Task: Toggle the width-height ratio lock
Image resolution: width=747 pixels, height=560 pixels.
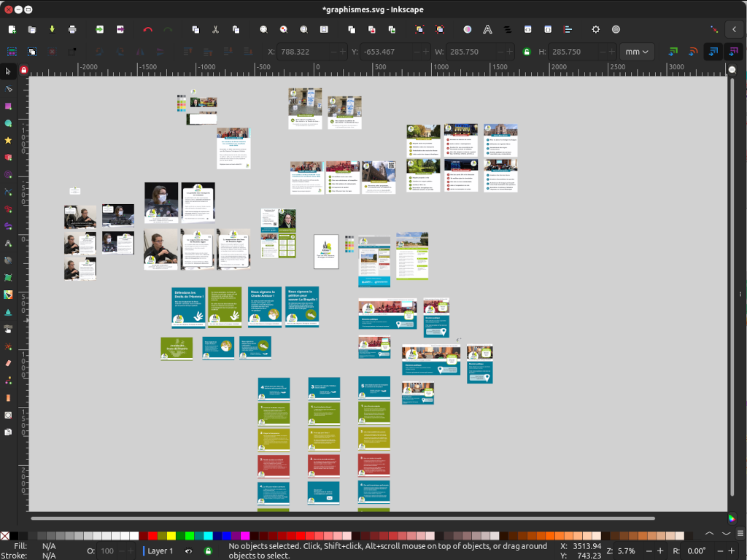Action: (x=527, y=52)
